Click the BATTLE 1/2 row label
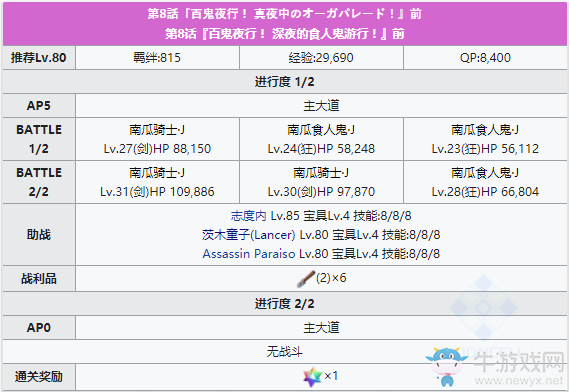 point(39,139)
